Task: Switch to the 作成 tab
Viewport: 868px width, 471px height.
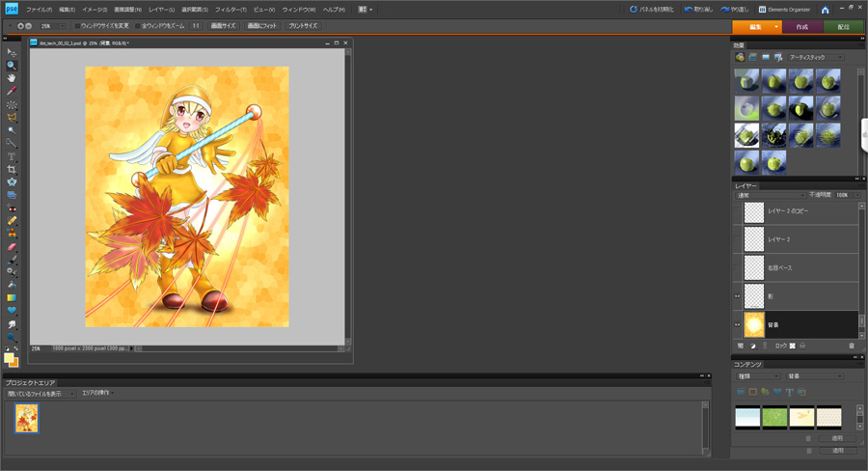Action: click(x=801, y=27)
